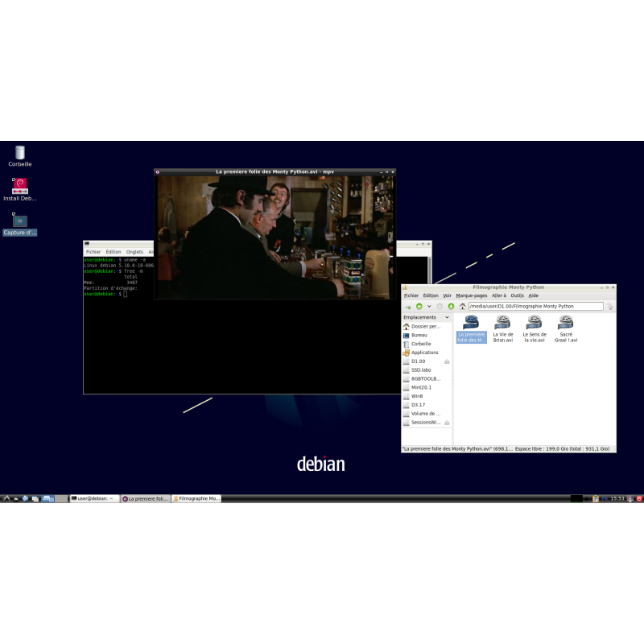Screen dimensions: 644x644
Task: Open Applications from the Emplacements sidebar
Action: (426, 353)
